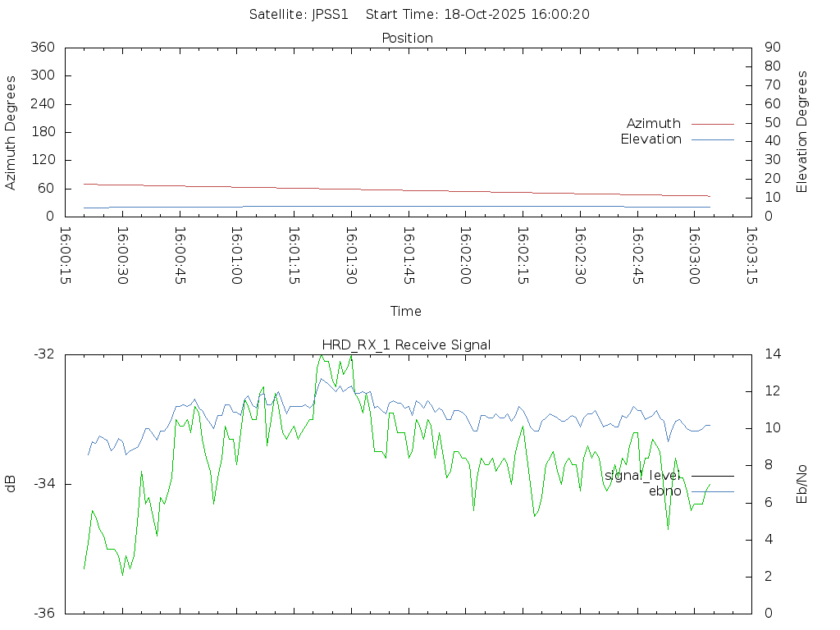This screenshot has width=840, height=630.
Task: Click the 16:02:00 time tick label
Action: pyautogui.click(x=465, y=255)
